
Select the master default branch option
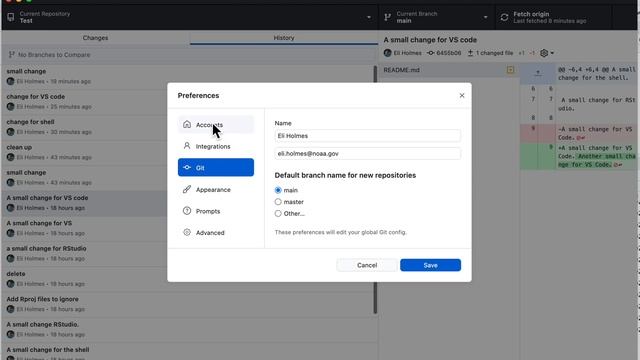(278, 202)
